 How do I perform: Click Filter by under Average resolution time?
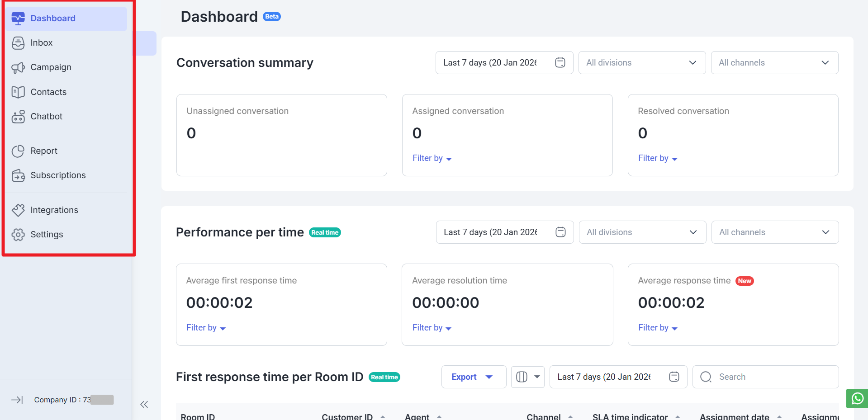click(432, 328)
